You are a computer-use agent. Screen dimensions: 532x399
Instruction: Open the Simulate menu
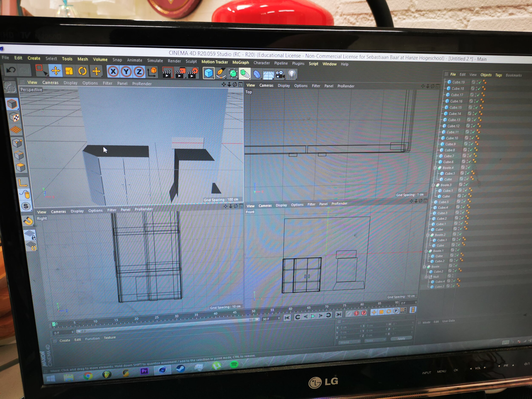tap(155, 61)
